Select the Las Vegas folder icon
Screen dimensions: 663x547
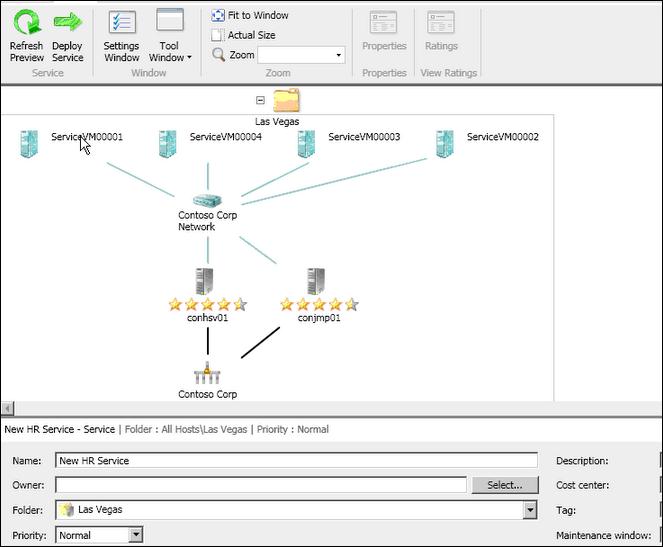click(x=286, y=101)
